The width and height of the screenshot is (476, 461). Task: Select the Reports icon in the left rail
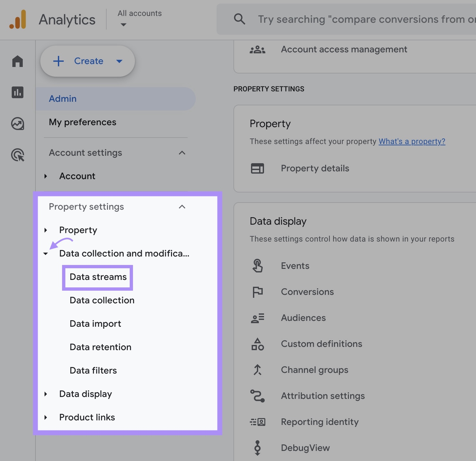(17, 92)
